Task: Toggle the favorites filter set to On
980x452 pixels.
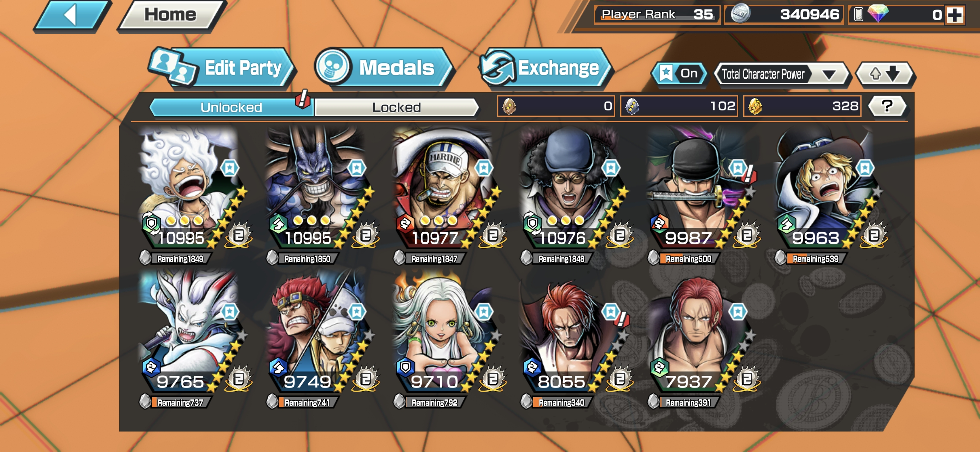Action: 679,73
